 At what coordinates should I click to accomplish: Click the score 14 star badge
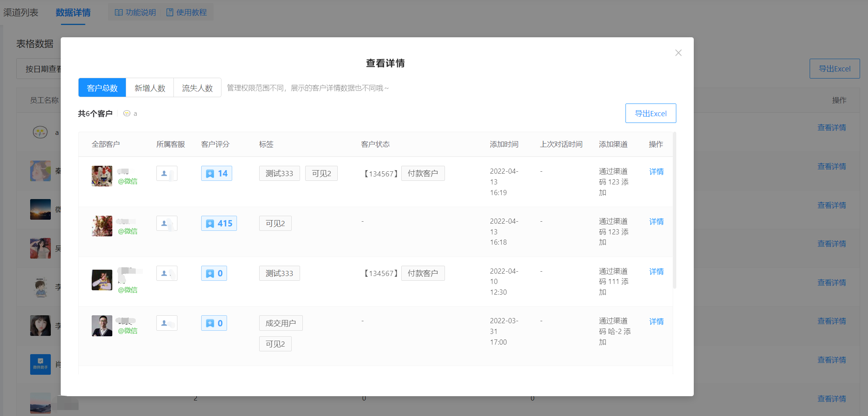[217, 173]
